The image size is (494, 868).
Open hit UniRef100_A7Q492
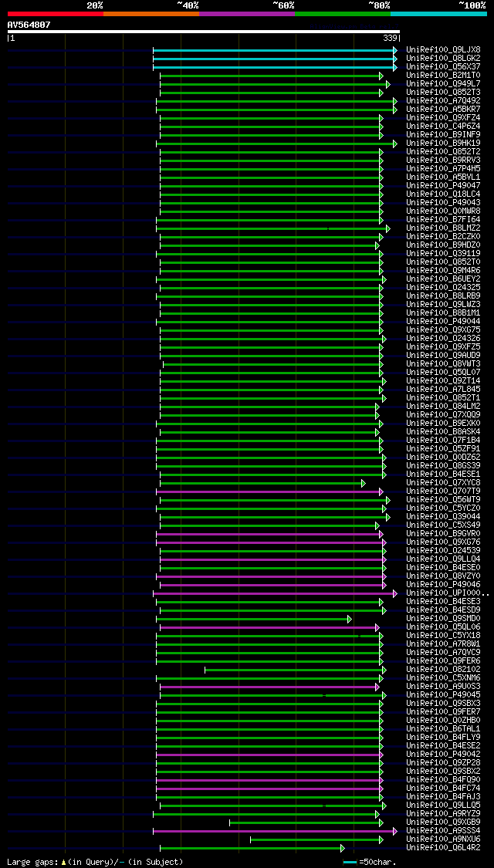click(443, 100)
